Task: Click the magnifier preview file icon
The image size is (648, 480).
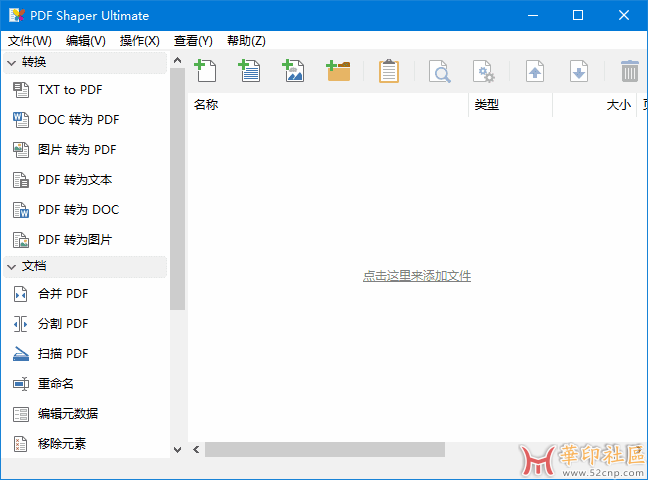Action: point(439,71)
